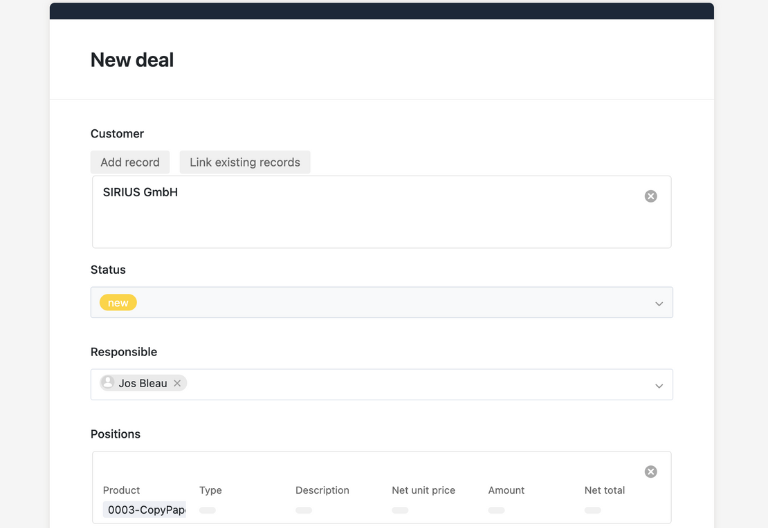Click the Net unit price placeholder

pyautogui.click(x=400, y=510)
